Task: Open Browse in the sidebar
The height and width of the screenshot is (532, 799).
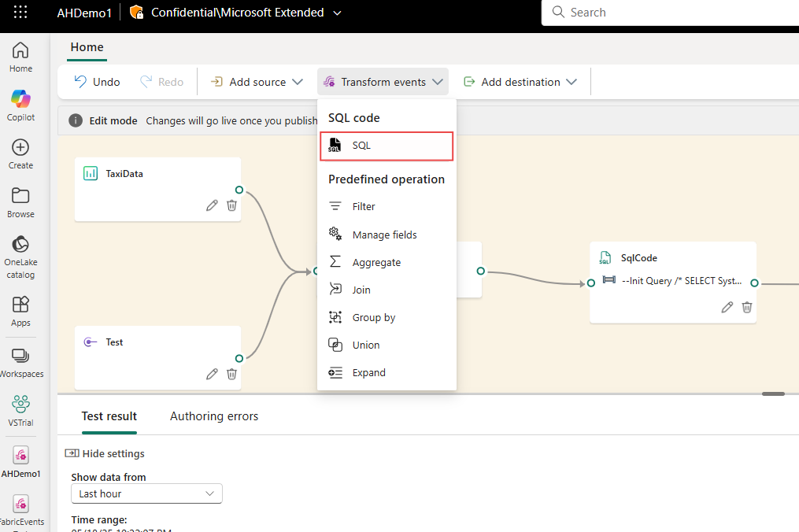Action: (20, 203)
